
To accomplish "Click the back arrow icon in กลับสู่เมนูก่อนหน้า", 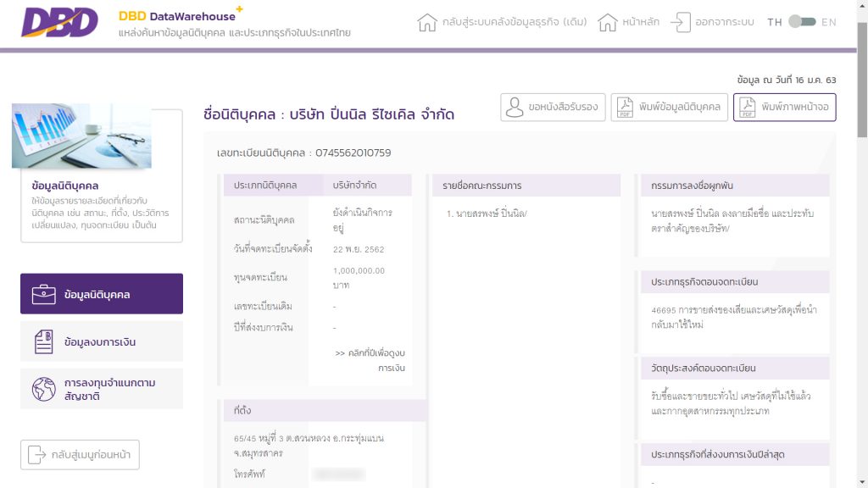I will (x=36, y=455).
